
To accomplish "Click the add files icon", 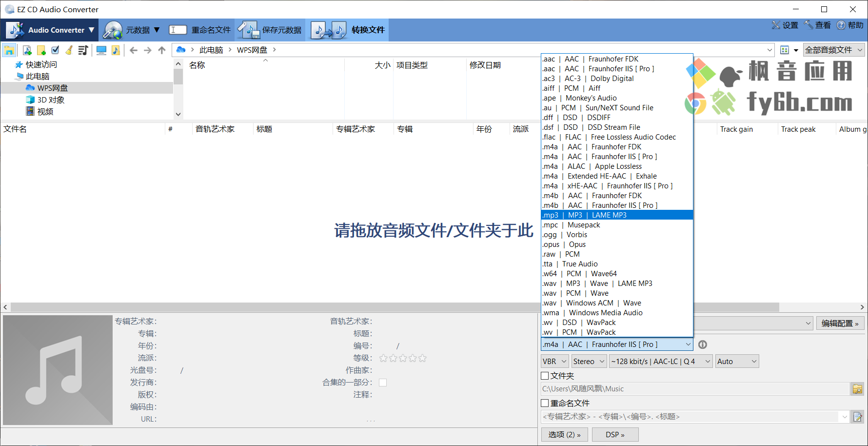I will coord(27,50).
